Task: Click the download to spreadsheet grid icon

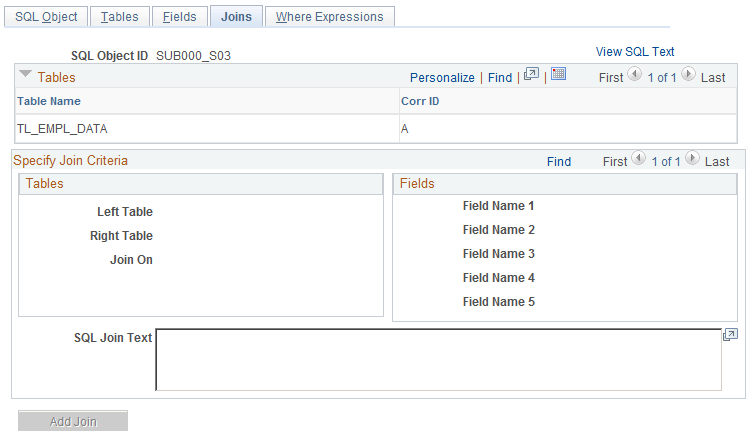Action: pos(558,74)
